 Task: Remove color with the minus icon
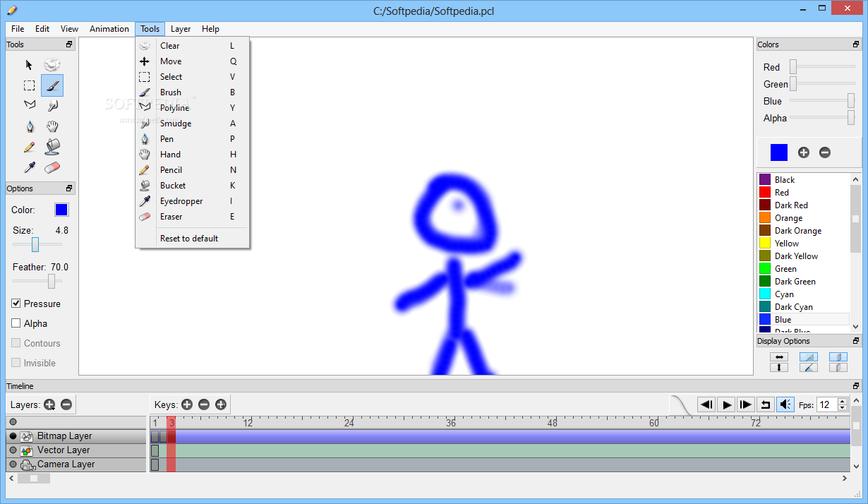click(824, 152)
